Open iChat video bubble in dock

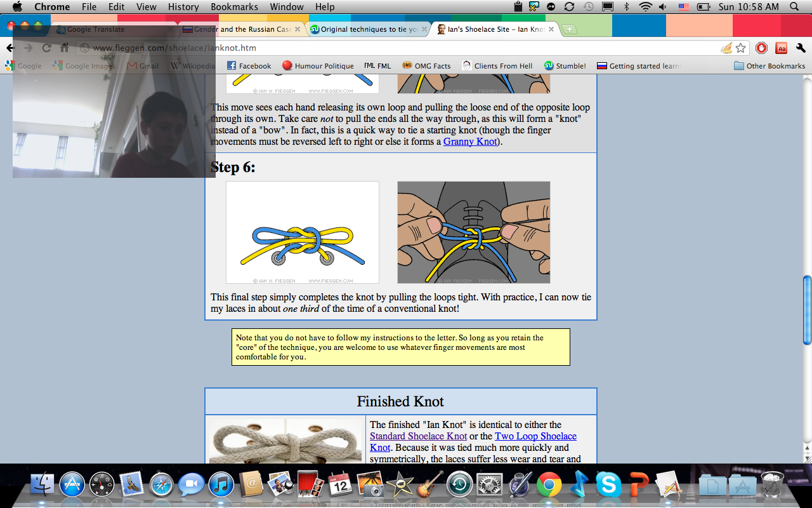pyautogui.click(x=191, y=485)
